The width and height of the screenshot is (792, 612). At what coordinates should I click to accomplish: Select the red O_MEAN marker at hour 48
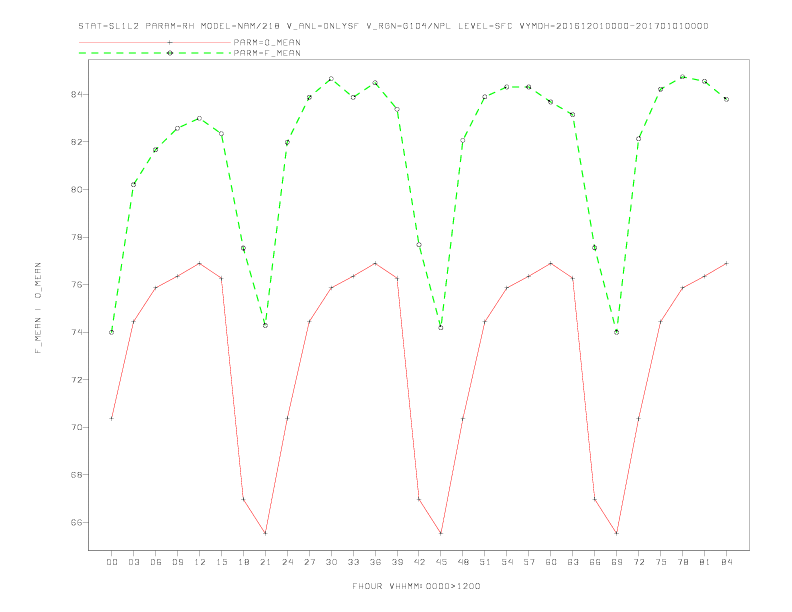coord(463,418)
